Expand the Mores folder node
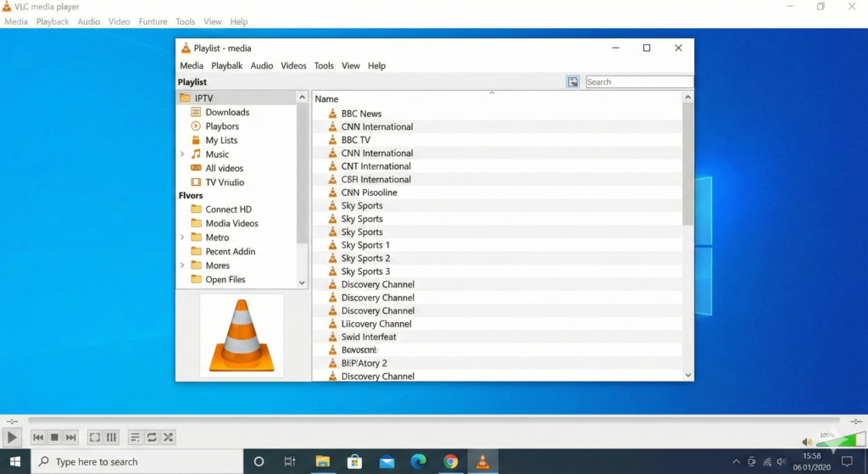Image resolution: width=868 pixels, height=474 pixels. tap(182, 265)
